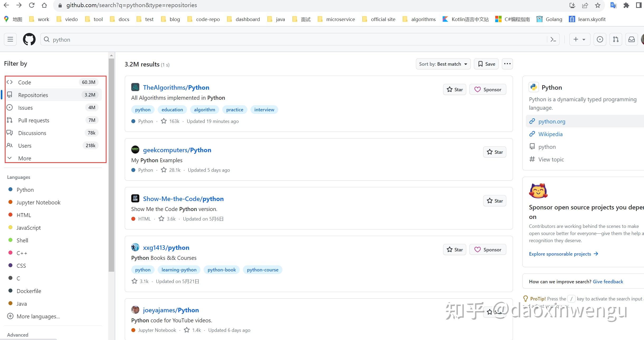Go back with browser back arrow

[x=6, y=5]
